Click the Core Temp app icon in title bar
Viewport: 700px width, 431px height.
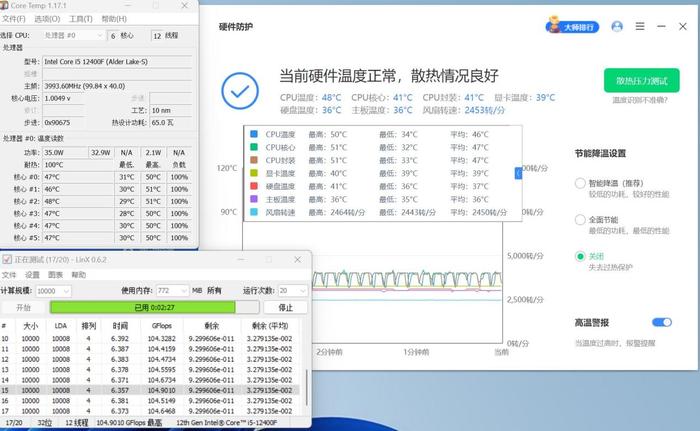(x=4, y=5)
